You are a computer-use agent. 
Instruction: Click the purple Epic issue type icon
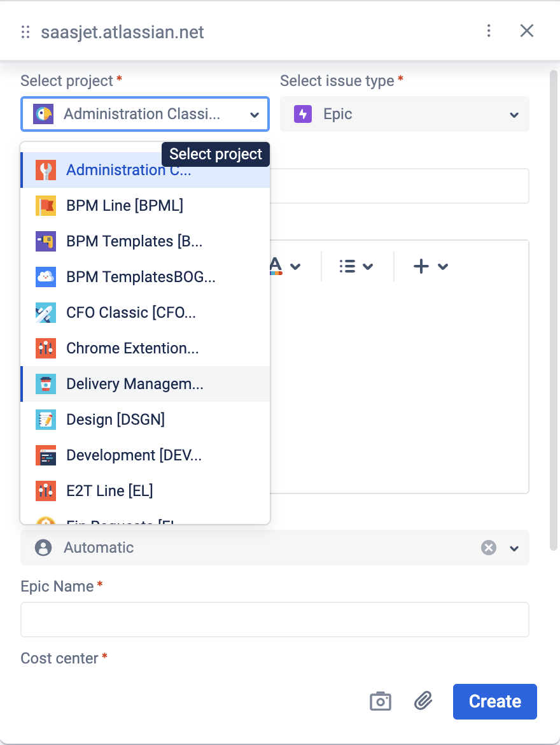pyautogui.click(x=303, y=114)
